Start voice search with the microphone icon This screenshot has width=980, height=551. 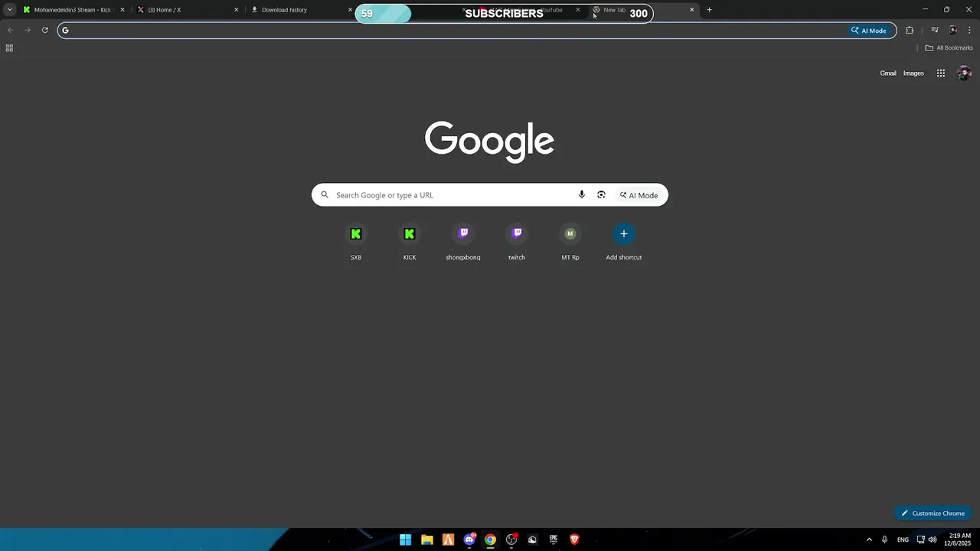582,195
